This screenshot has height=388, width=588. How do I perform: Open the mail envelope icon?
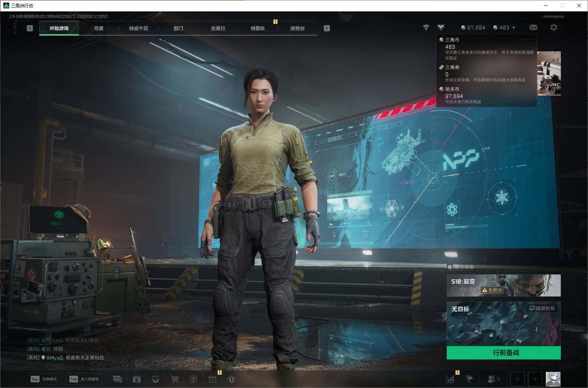(x=533, y=28)
